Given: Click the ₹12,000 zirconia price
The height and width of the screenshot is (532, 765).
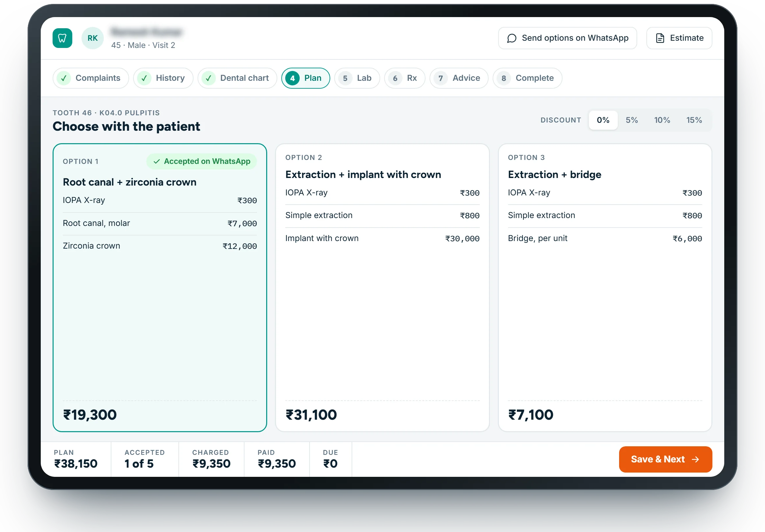Looking at the screenshot, I should 240,246.
